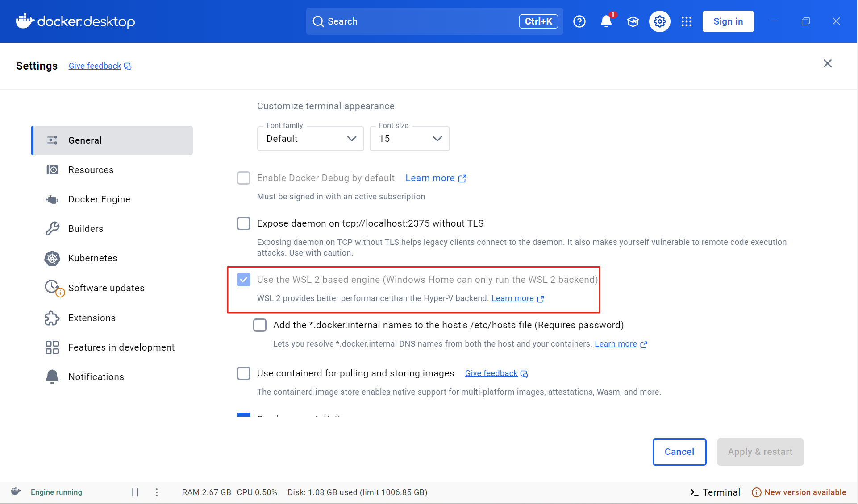Open the status bar three-dot menu

[x=157, y=492]
